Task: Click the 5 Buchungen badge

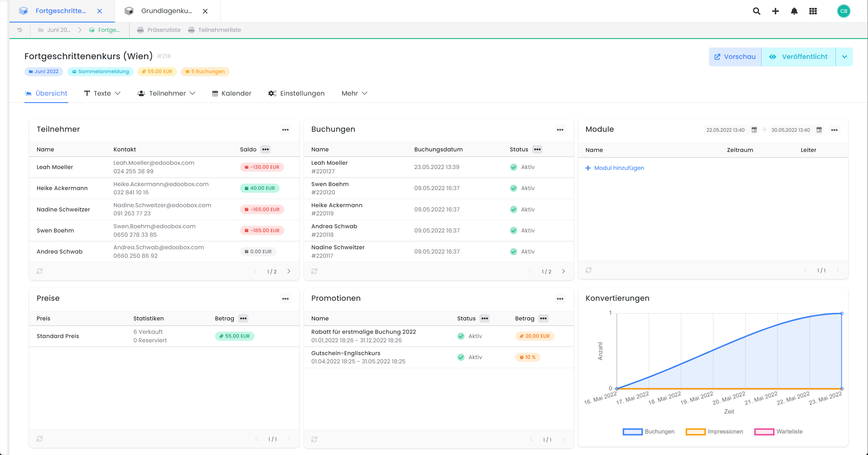Action: [x=205, y=71]
